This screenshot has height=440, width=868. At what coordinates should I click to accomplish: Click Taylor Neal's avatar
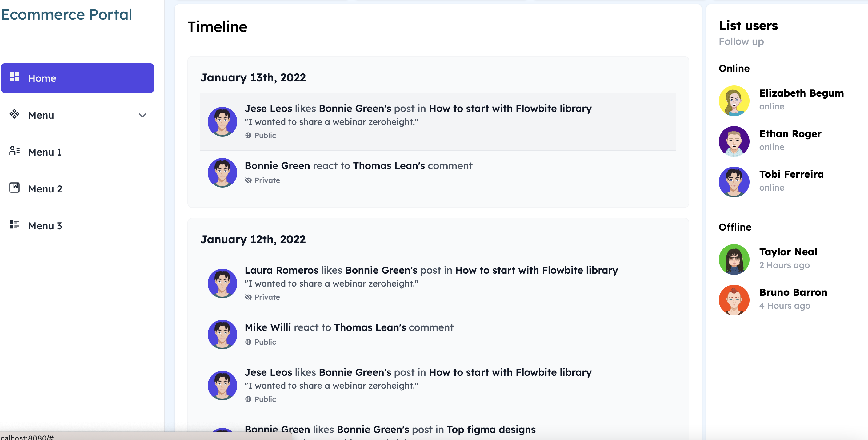pos(734,260)
